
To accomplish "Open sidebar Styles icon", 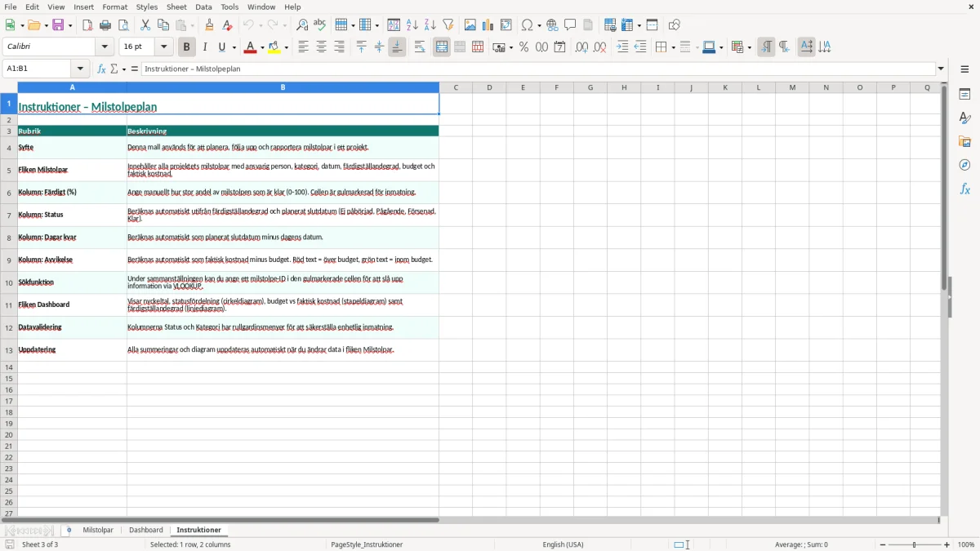I will (964, 118).
